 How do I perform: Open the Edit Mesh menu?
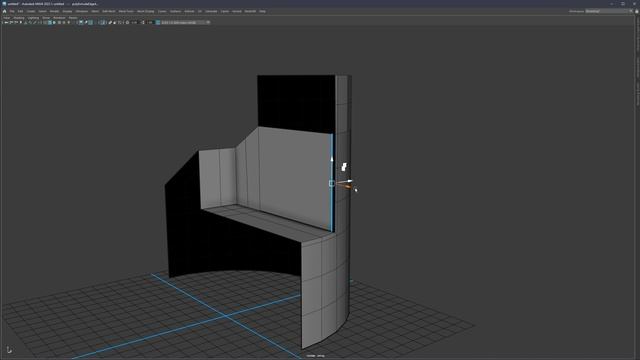109,11
